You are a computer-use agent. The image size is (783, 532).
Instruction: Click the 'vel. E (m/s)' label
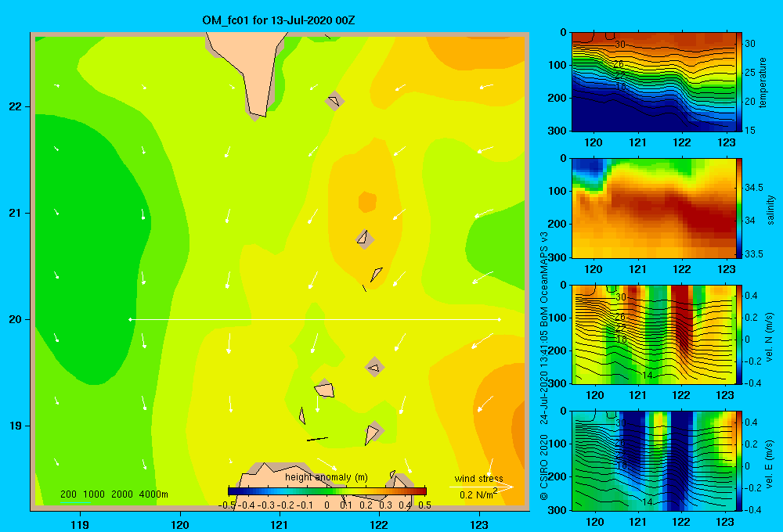point(770,463)
